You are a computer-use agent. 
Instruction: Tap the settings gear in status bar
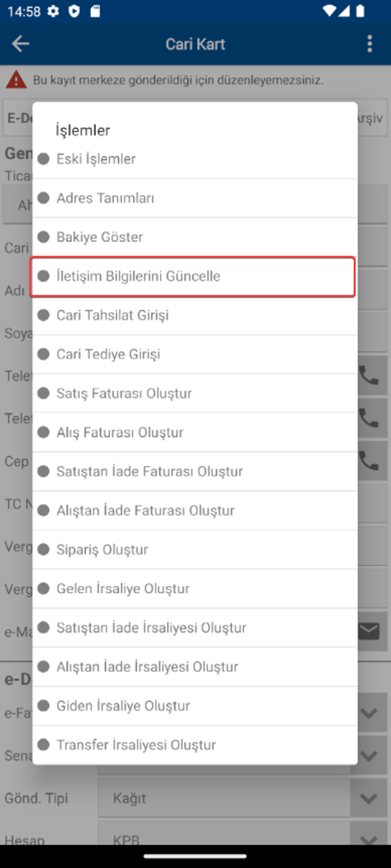click(x=53, y=11)
